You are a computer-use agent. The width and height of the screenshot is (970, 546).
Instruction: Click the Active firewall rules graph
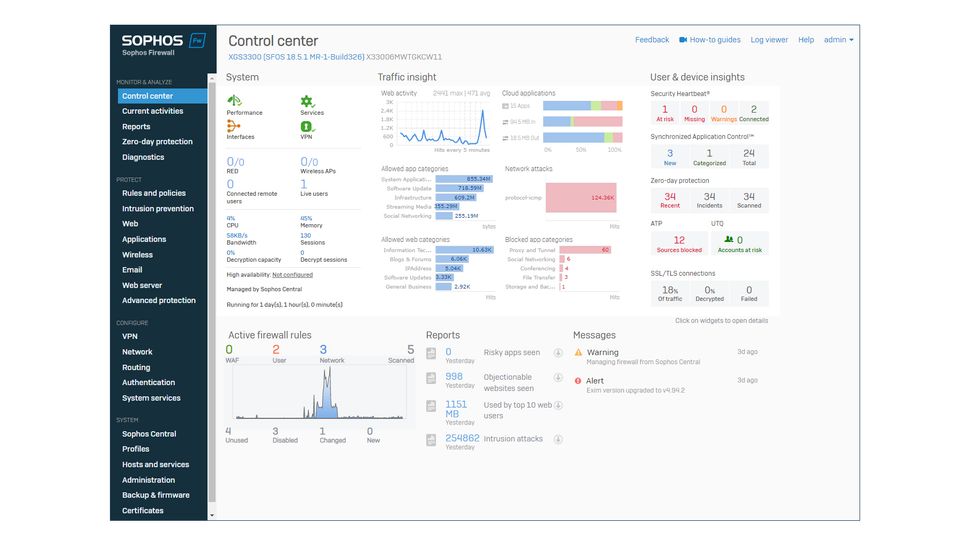click(x=319, y=393)
